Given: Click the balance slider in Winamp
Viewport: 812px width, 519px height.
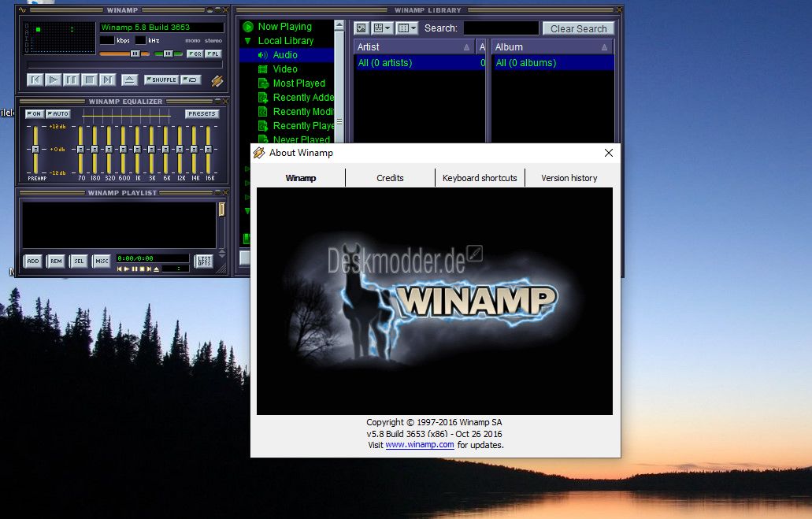Looking at the screenshot, I should pos(169,54).
